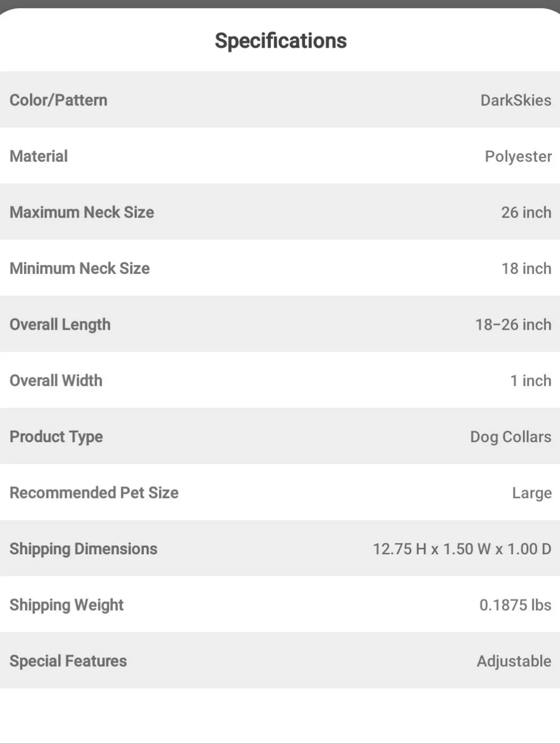This screenshot has width=560, height=744.
Task: Select the Overall Length label
Action: click(x=60, y=325)
